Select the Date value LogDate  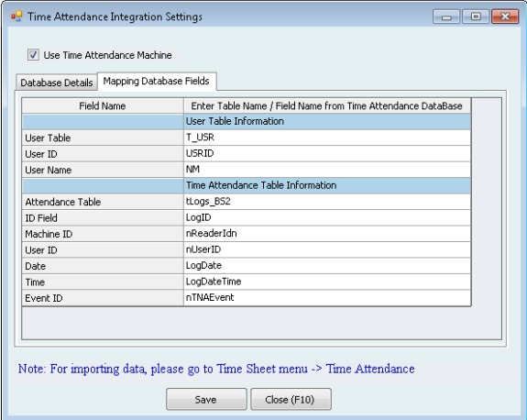[327, 266]
